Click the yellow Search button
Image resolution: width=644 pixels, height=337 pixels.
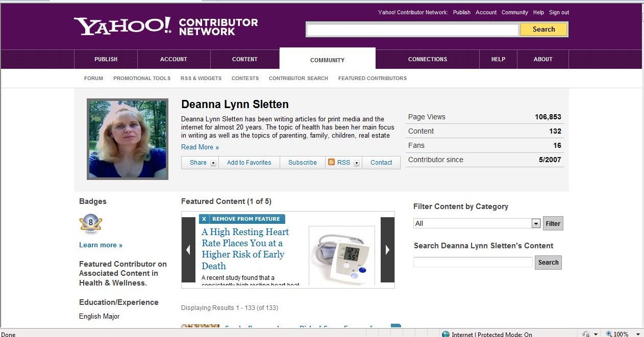(543, 30)
